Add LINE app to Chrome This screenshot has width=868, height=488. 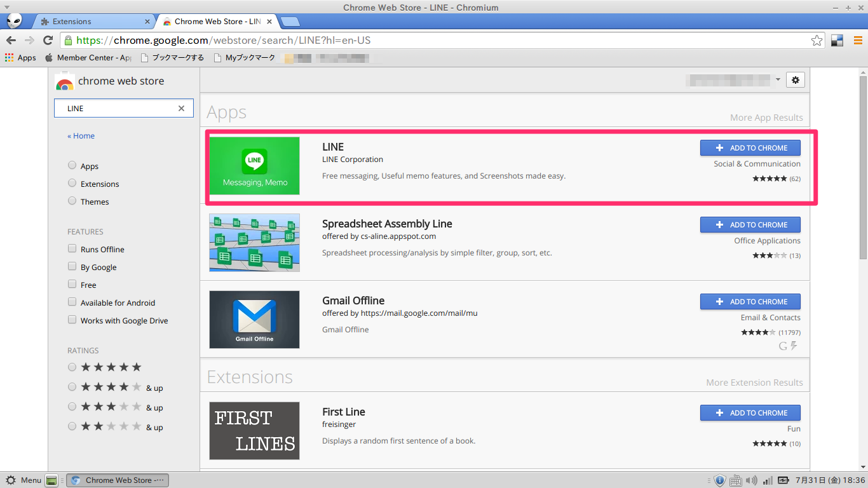(x=750, y=148)
